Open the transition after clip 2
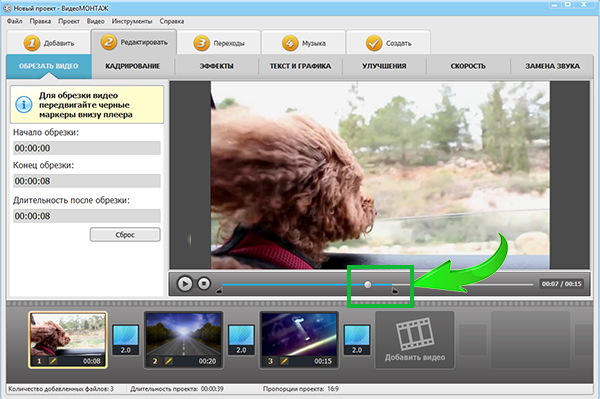The height and width of the screenshot is (399, 600). click(x=241, y=340)
